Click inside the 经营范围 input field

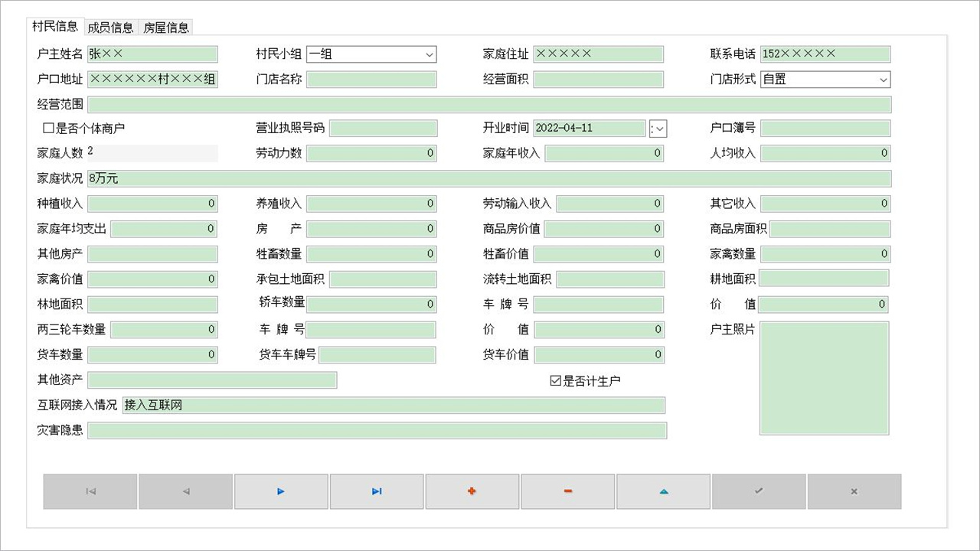tap(490, 104)
